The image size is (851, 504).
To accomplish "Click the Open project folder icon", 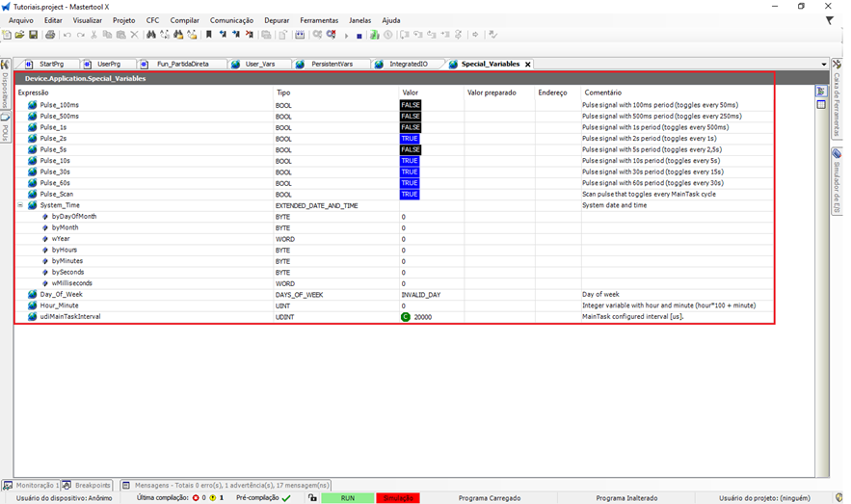I will click(20, 35).
